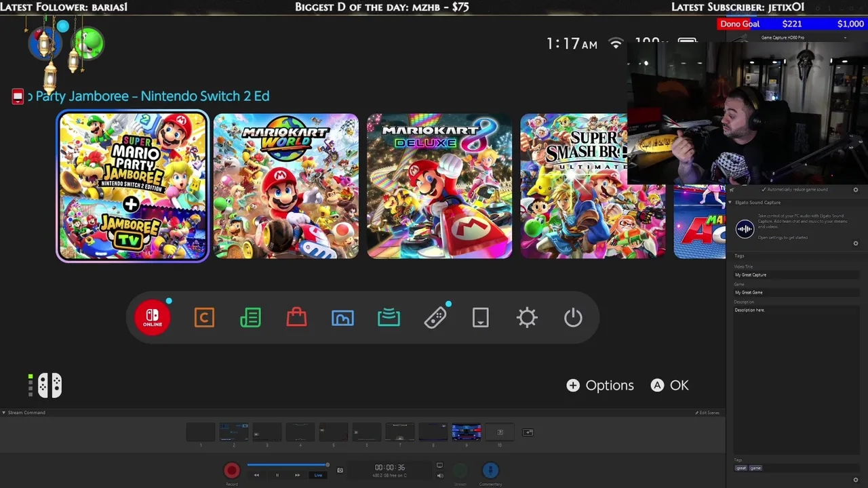Screen dimensions: 868x488
Task: Start recording with the red Record button
Action: click(x=232, y=470)
